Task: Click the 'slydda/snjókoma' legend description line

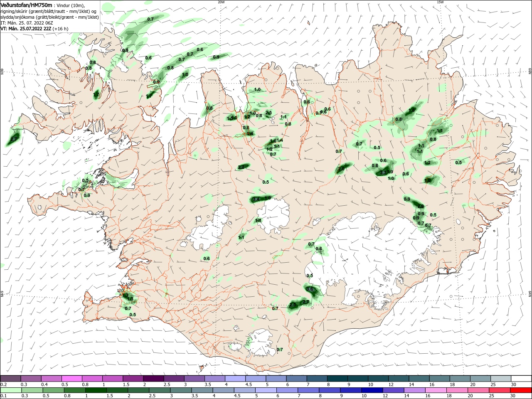Action: pyautogui.click(x=49, y=17)
